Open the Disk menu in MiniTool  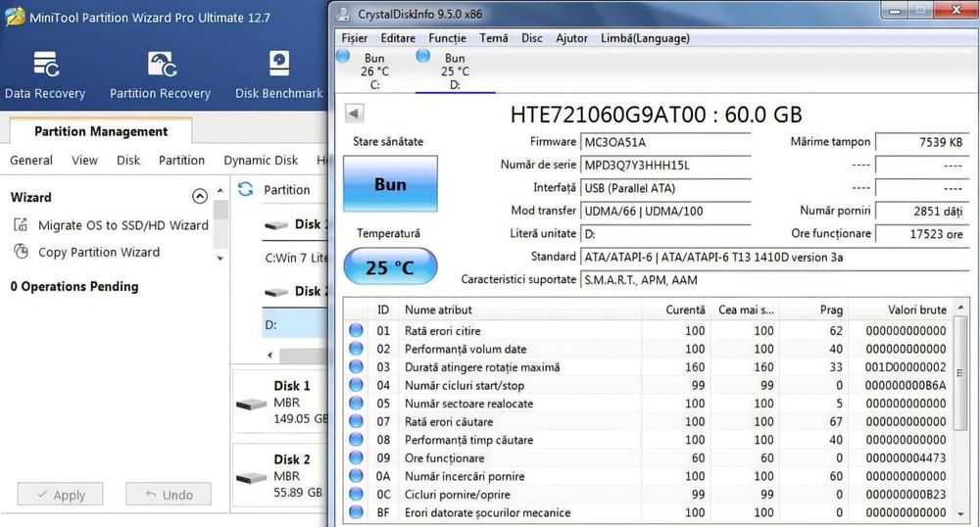coord(128,160)
